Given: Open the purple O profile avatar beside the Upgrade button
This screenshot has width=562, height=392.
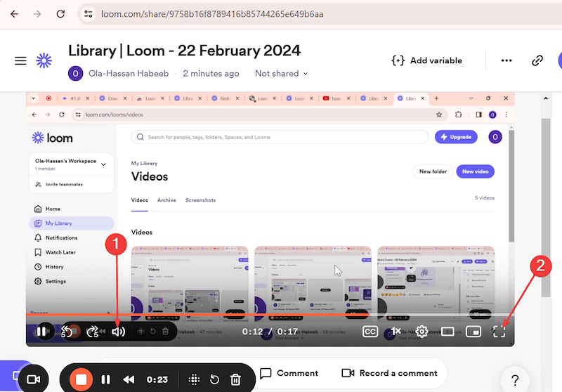Looking at the screenshot, I should tap(495, 137).
